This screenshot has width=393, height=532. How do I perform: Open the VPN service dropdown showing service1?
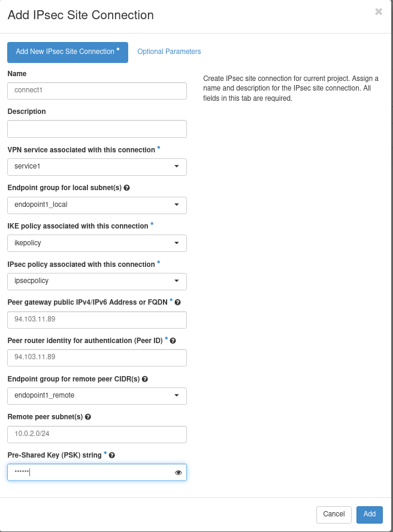97,167
